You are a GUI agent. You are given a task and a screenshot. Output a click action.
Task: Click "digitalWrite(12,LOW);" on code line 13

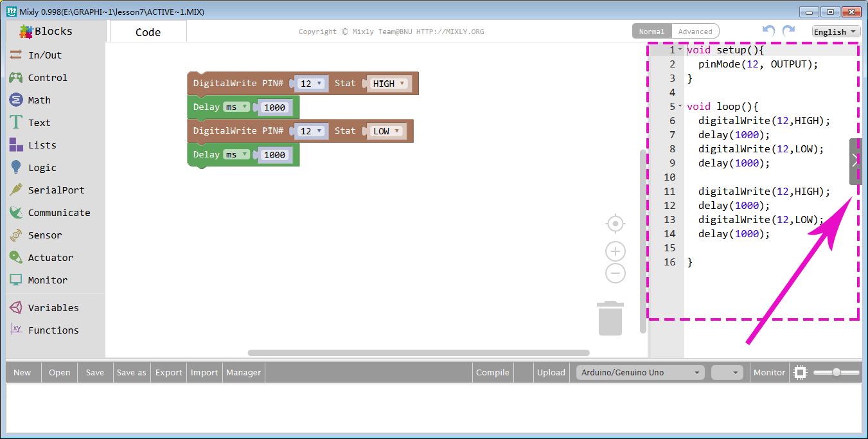tap(761, 220)
